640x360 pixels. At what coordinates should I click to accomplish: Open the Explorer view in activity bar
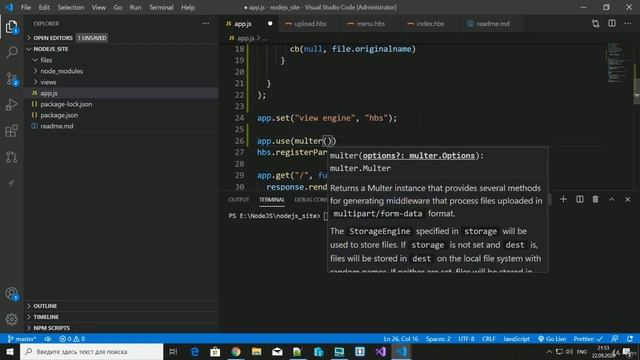(11, 27)
